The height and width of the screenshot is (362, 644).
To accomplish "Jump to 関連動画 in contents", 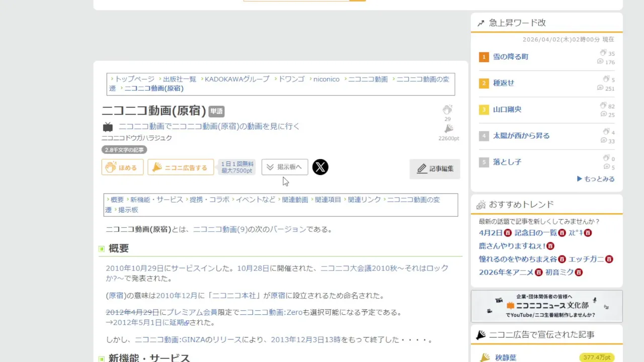I will click(x=295, y=200).
